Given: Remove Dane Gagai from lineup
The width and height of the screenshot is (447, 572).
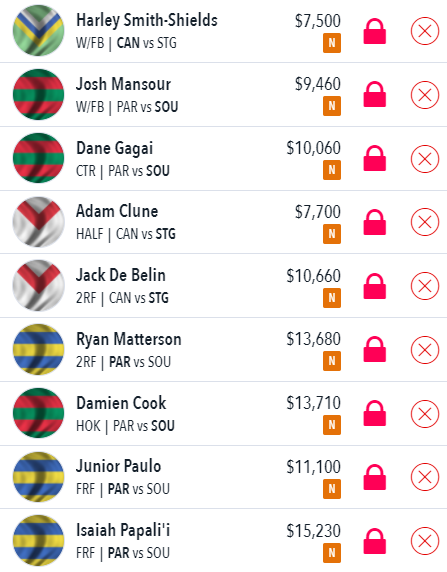Looking at the screenshot, I should [x=425, y=159].
